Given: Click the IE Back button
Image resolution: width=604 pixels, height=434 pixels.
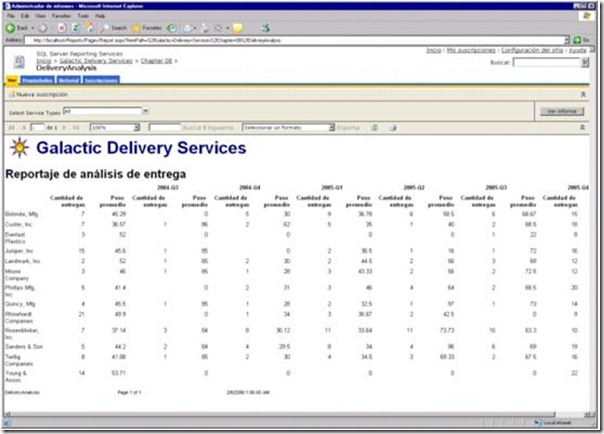Looking at the screenshot, I should [17, 28].
